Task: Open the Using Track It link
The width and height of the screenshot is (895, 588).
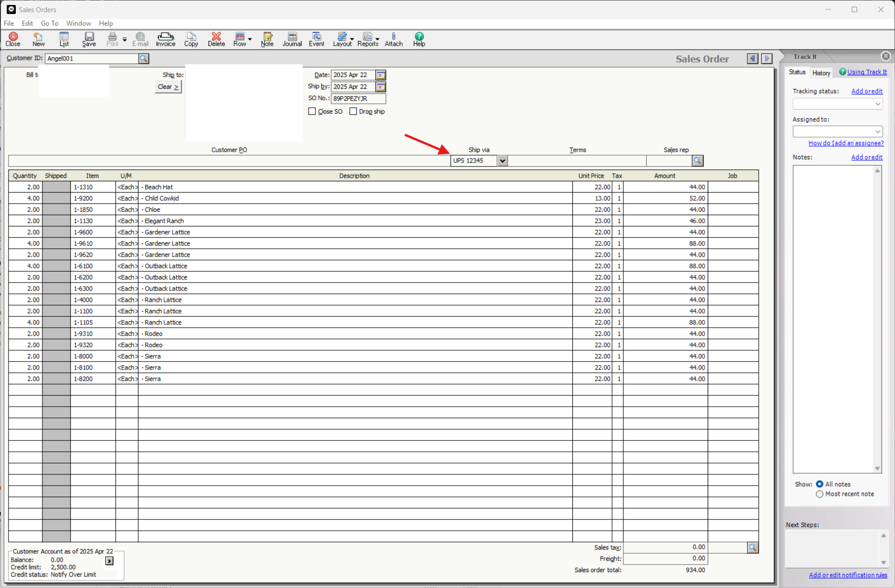Action: pos(867,72)
